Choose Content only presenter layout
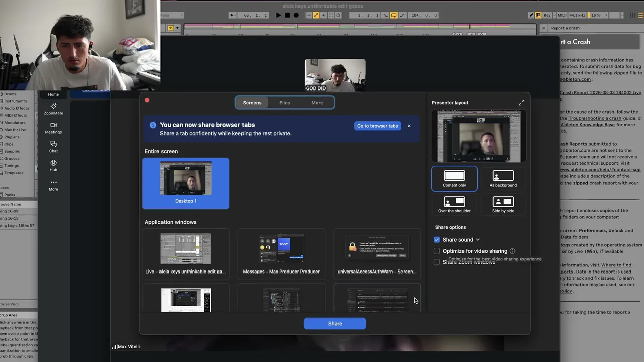 454,178
